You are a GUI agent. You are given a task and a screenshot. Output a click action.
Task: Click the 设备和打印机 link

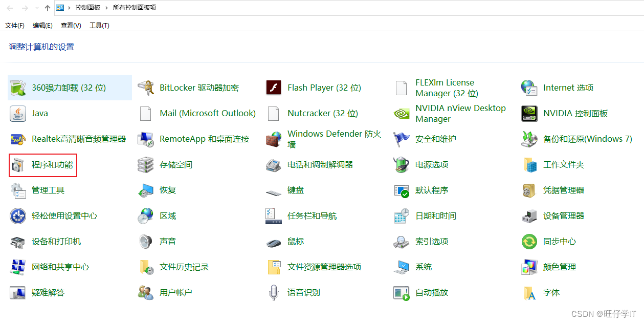tap(56, 241)
